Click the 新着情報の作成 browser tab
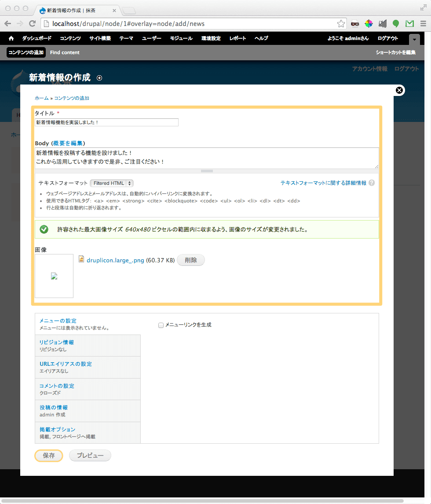 pyautogui.click(x=77, y=11)
